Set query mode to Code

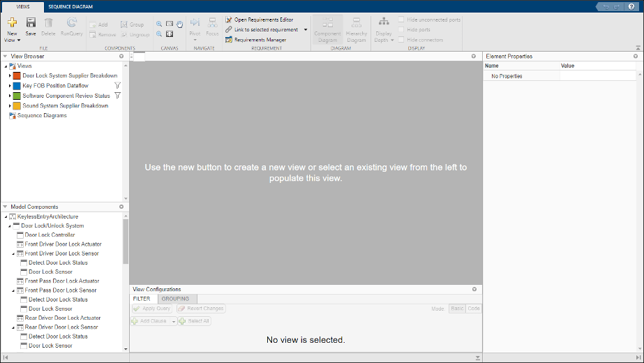[x=474, y=309]
